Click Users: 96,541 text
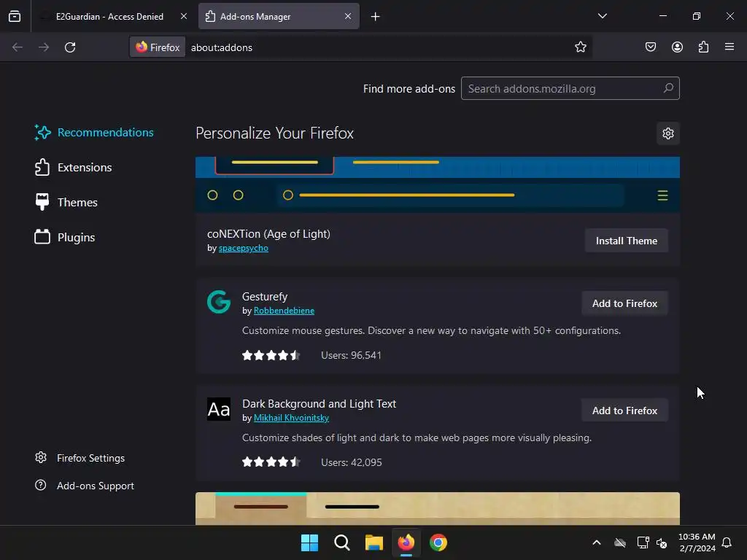Viewport: 747px width, 560px height. click(351, 355)
